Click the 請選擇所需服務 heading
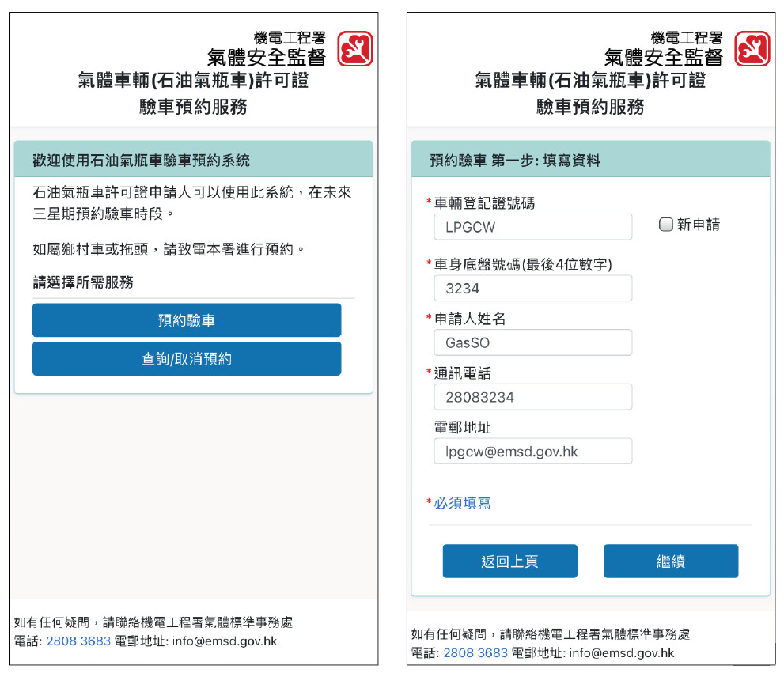The image size is (784, 673). (x=83, y=282)
